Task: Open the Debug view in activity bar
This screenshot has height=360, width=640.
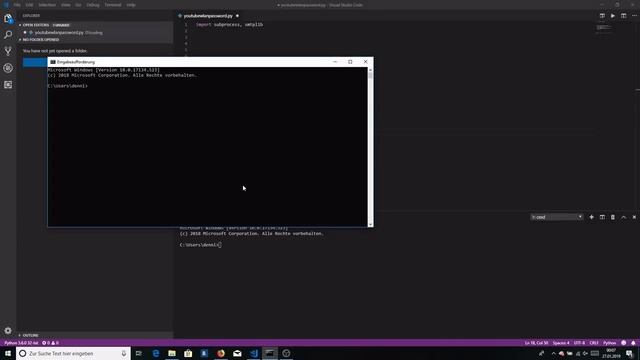Action: (x=8, y=68)
